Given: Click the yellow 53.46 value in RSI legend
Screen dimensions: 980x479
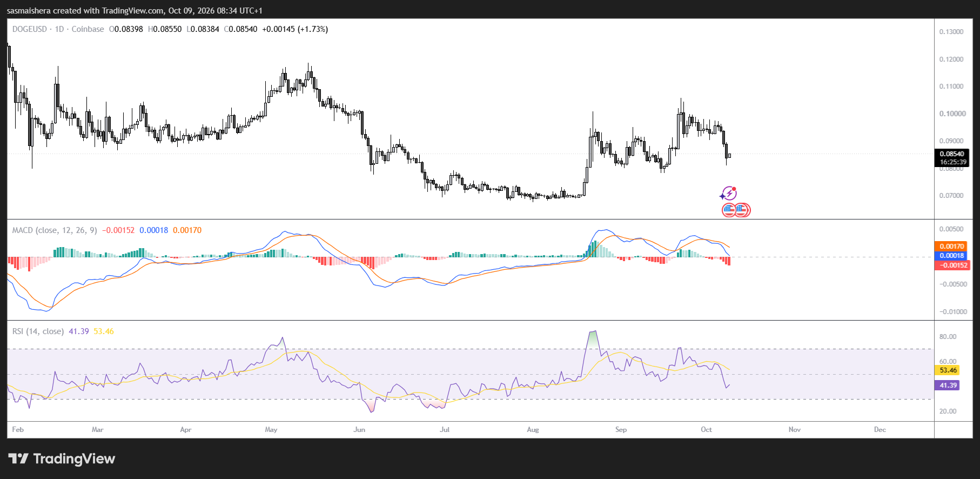Looking at the screenshot, I should tap(104, 331).
